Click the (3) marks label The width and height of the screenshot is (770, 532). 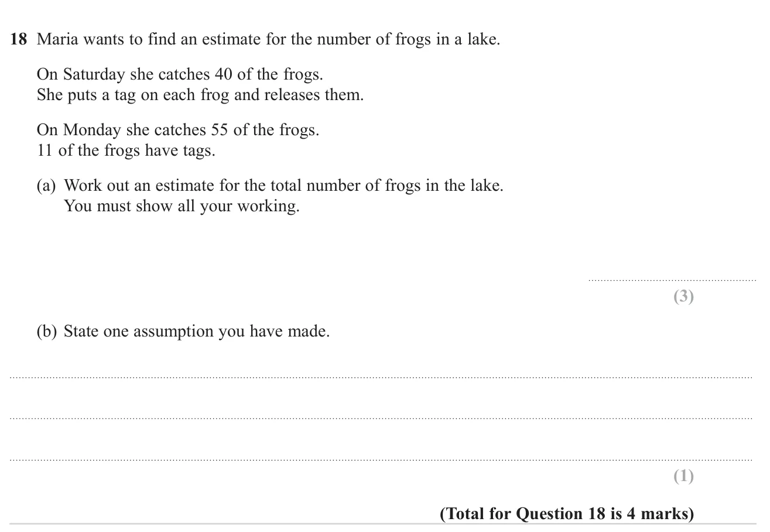click(683, 297)
